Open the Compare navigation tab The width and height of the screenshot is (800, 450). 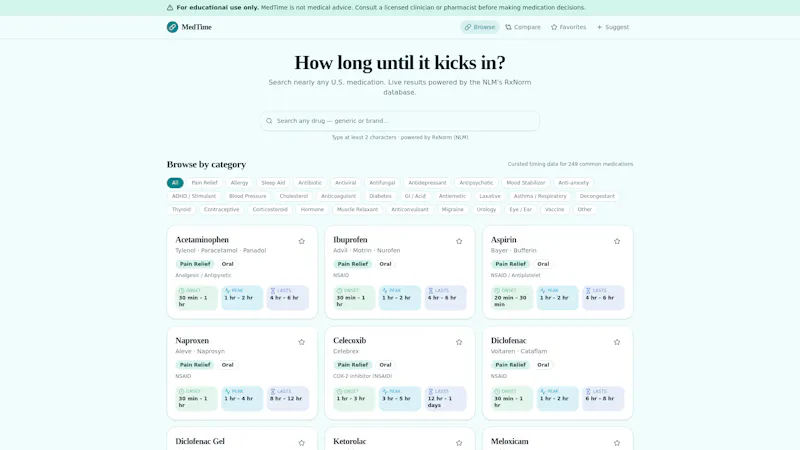pos(523,27)
